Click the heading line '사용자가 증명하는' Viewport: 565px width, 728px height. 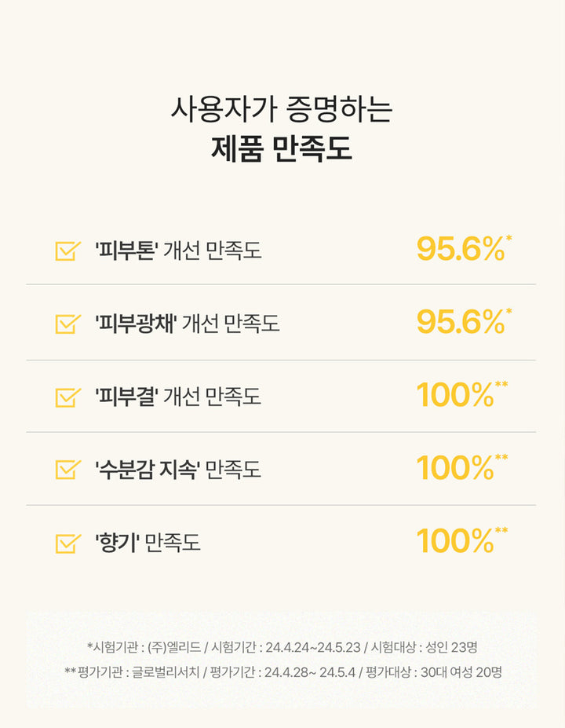(282, 109)
